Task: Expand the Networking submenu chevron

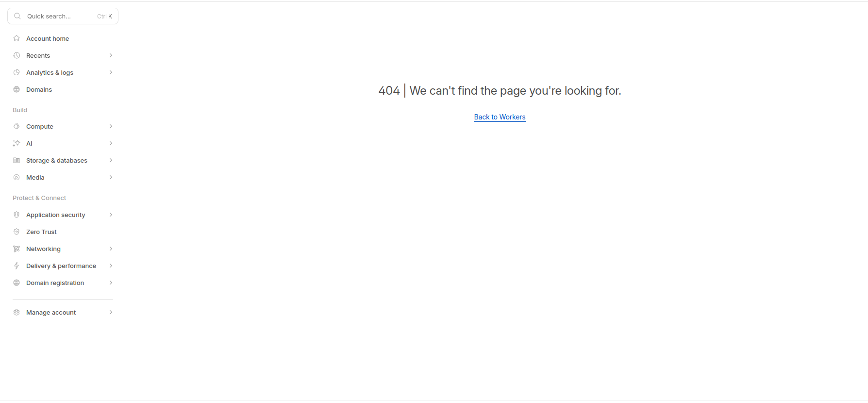Action: point(111,249)
